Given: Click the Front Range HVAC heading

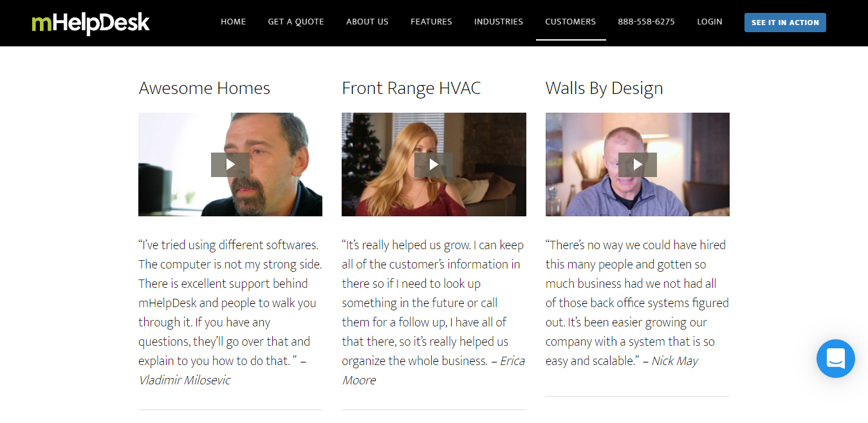Looking at the screenshot, I should 411,88.
